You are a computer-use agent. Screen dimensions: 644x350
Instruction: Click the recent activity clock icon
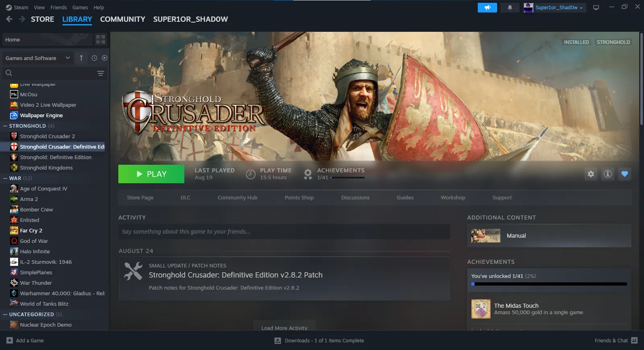point(94,58)
